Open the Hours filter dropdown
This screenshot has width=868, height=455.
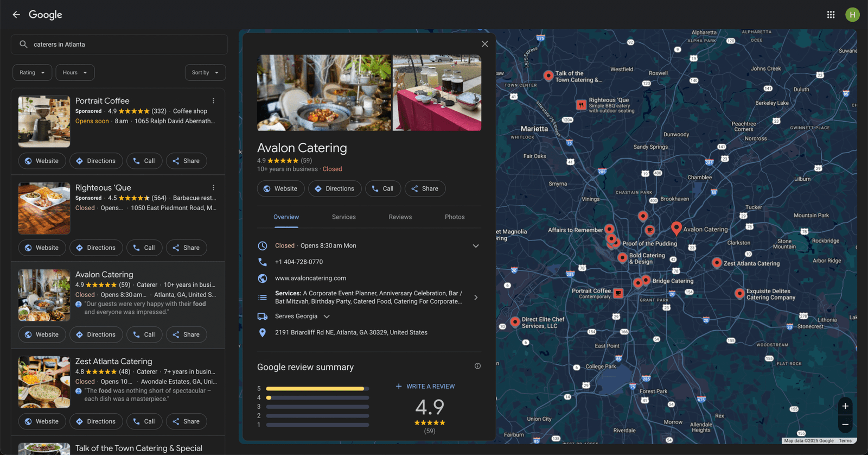[75, 73]
